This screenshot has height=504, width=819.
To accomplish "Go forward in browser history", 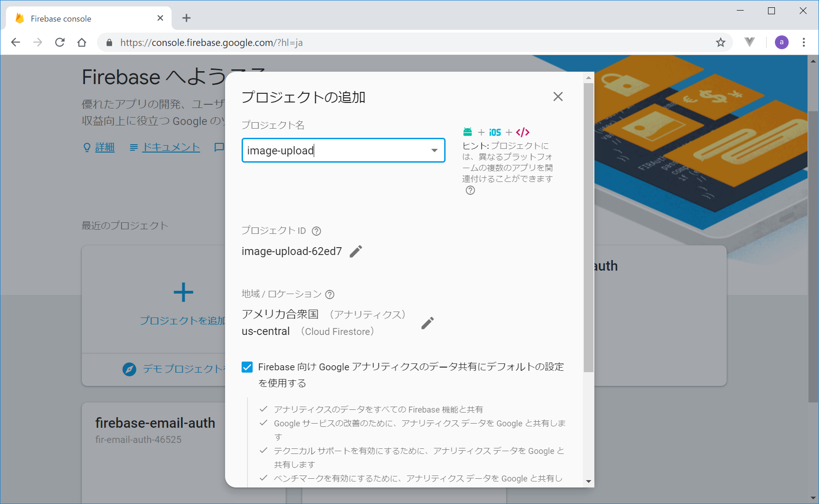I will pos(38,42).
